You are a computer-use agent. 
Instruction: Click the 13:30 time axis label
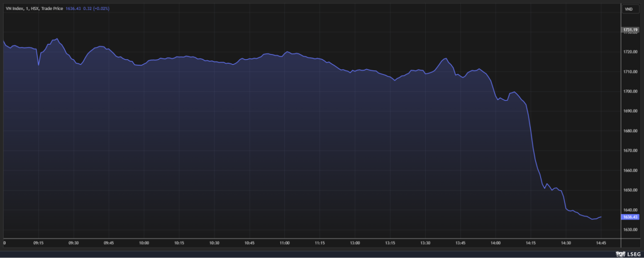coord(425,242)
